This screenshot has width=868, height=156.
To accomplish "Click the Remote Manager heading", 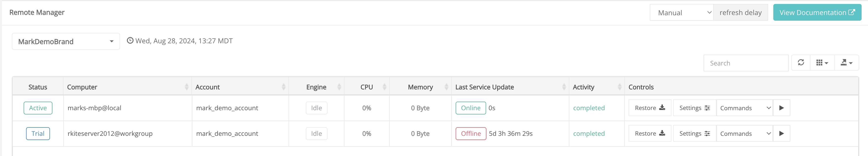I will click(37, 12).
